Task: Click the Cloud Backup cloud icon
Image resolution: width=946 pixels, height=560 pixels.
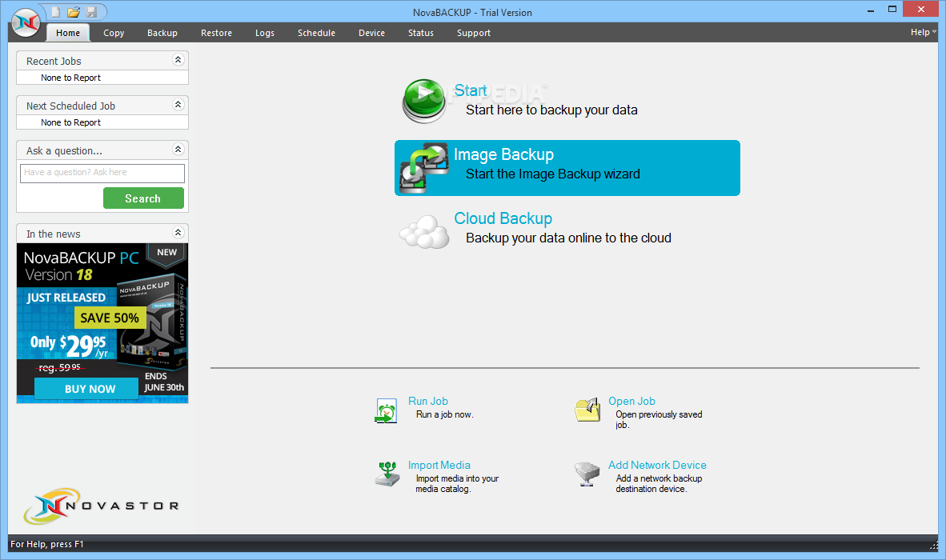Action: (x=425, y=232)
